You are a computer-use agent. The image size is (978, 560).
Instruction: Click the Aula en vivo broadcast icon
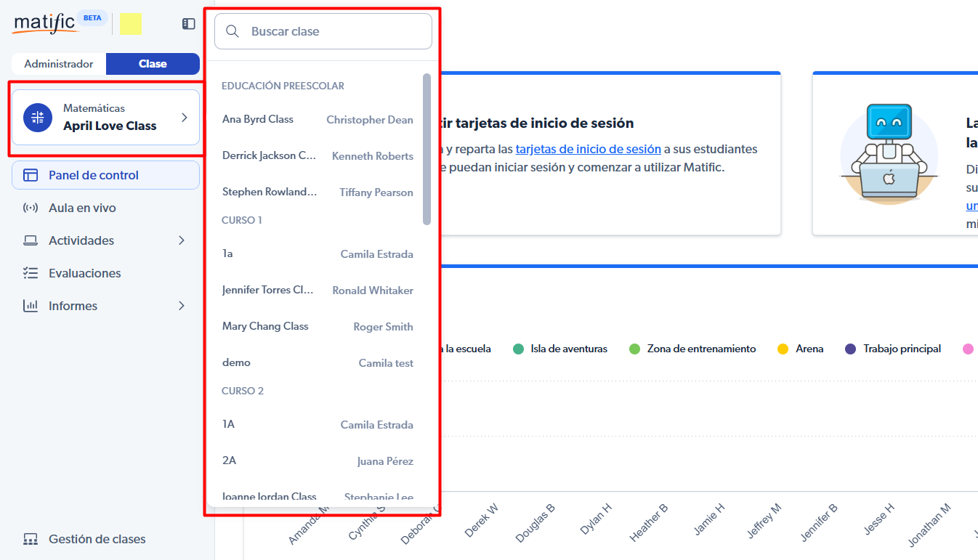click(30, 208)
